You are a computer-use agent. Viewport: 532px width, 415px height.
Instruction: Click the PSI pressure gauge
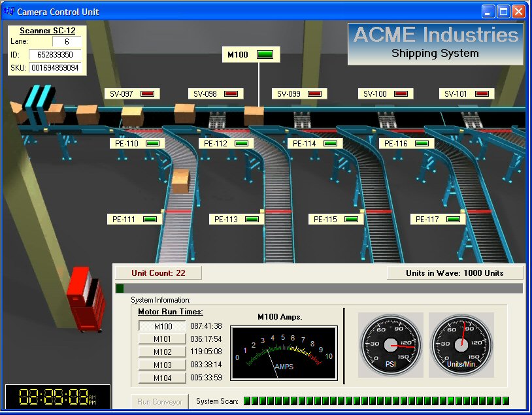click(391, 344)
